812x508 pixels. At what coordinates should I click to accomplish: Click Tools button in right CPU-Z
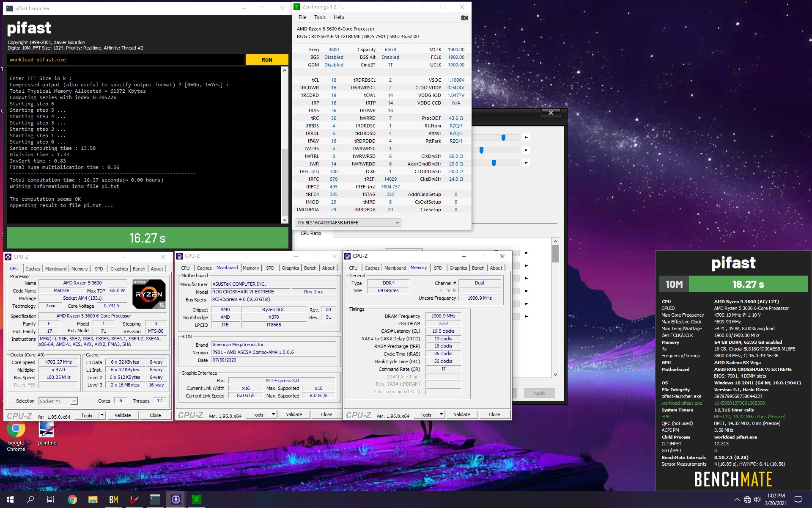(x=426, y=414)
